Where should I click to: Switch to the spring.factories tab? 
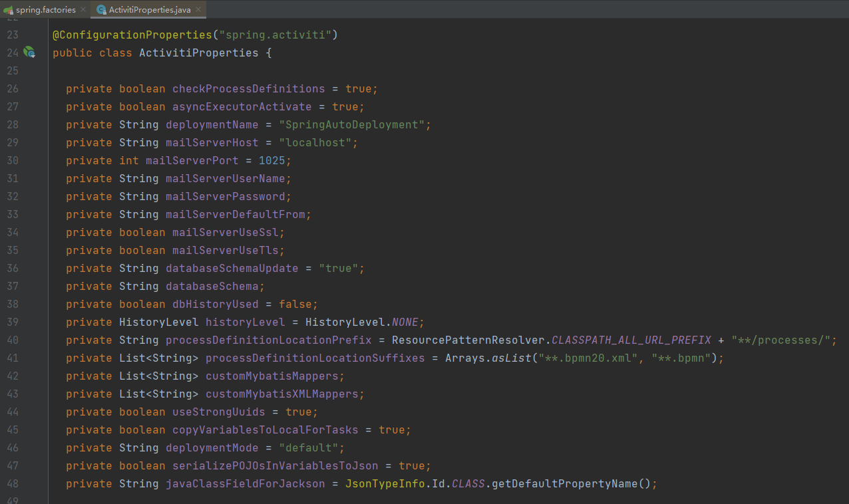tap(46, 10)
